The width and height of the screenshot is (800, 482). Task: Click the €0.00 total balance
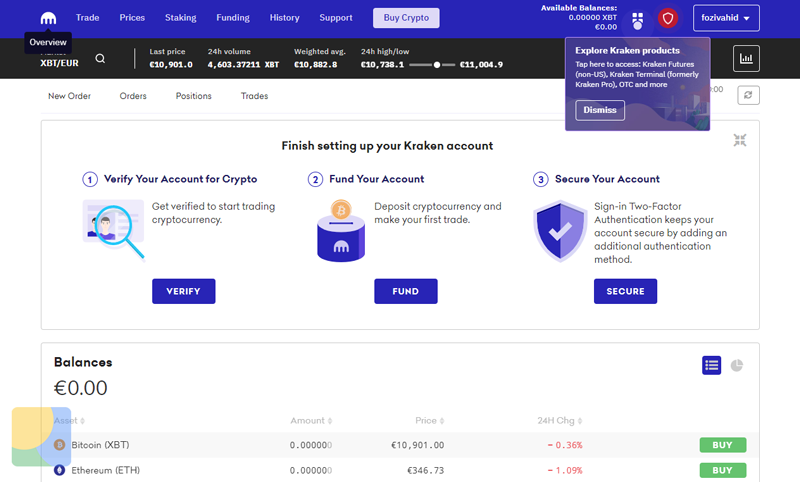[81, 388]
